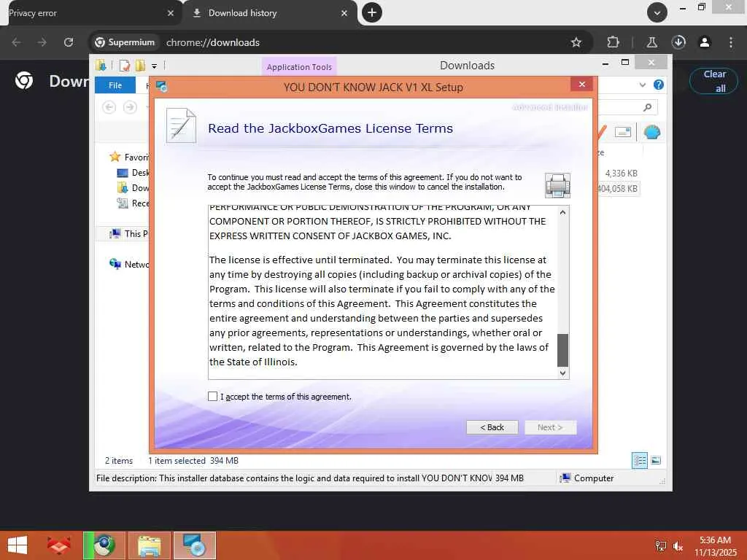Click the 4,336 KB file size cell
The width and height of the screenshot is (747, 560).
[622, 174]
